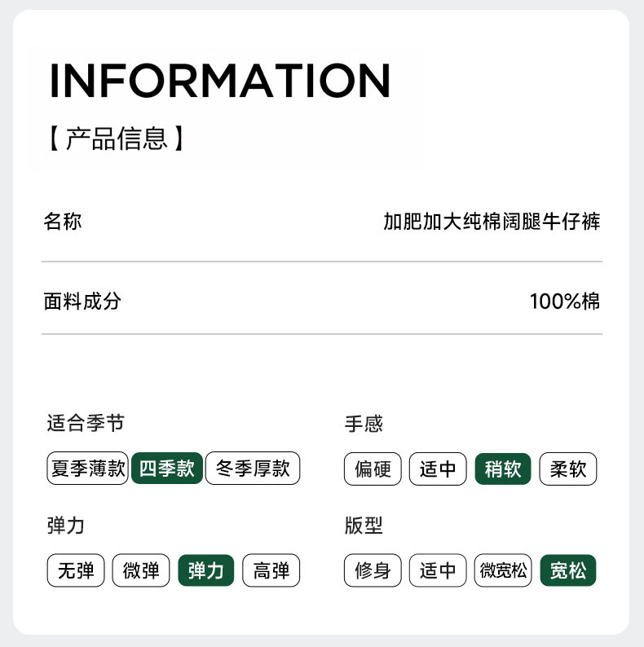Click the 100%棉 fabric value
This screenshot has width=644, height=647.
(x=565, y=301)
